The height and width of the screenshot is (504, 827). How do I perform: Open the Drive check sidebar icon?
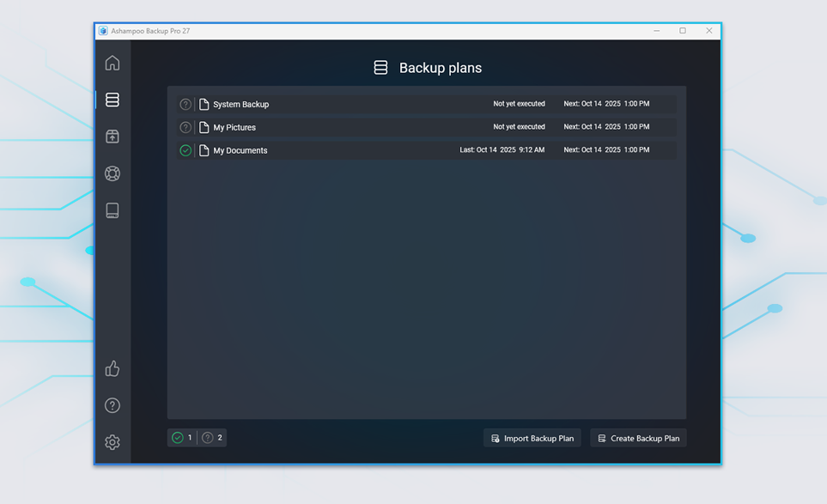(112, 210)
